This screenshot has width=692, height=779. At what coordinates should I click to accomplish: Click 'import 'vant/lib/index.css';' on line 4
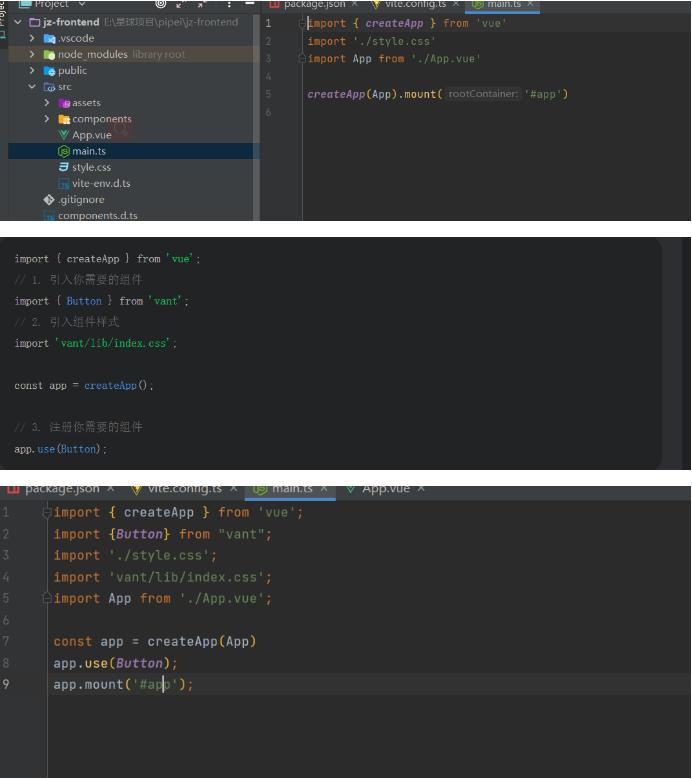click(x=162, y=577)
